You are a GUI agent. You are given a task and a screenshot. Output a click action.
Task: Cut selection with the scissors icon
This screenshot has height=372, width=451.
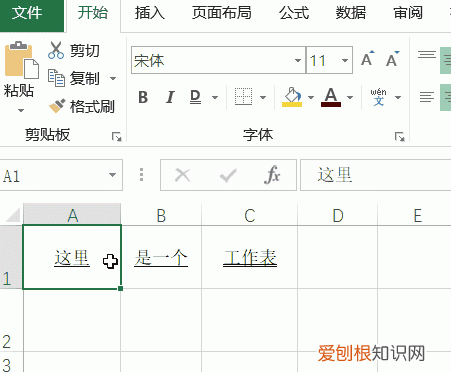[56, 50]
